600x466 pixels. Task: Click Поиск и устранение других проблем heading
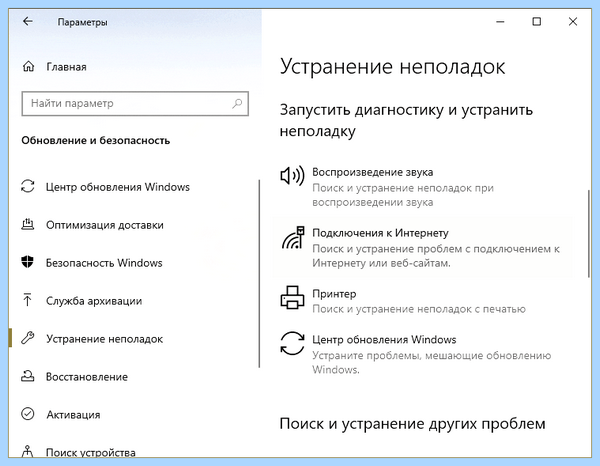tap(412, 424)
